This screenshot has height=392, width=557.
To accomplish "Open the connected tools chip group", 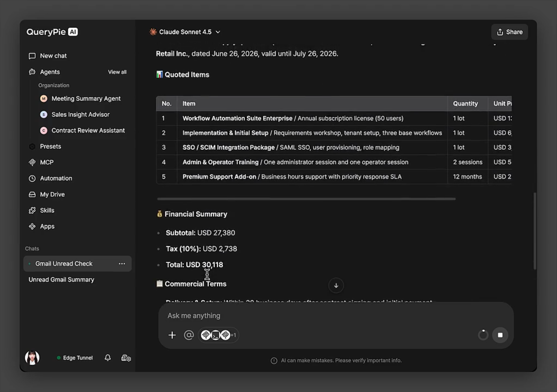I will 218,335.
